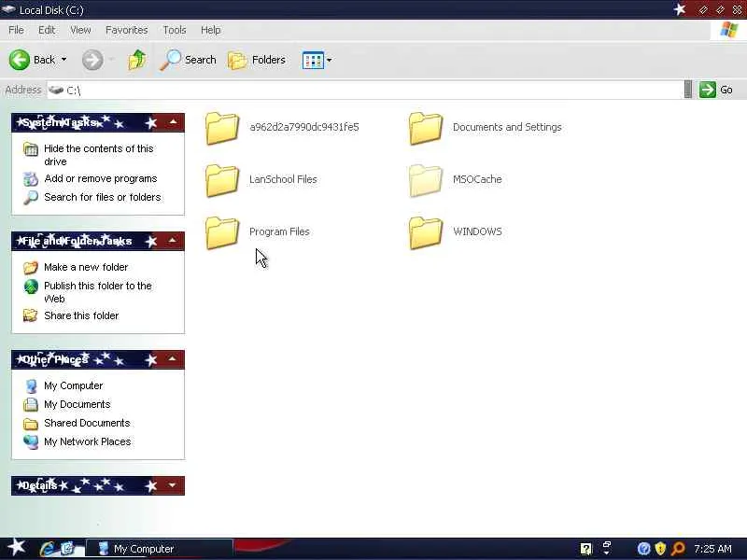Select the a962d2a7990dc9431fe5 folder icon
Screen dimensions: 747x560
coord(222,128)
